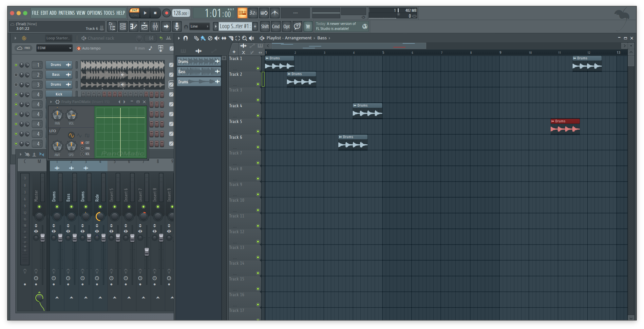The width and height of the screenshot is (644, 329).
Task: Click the microphone recording icon
Action: point(177,27)
